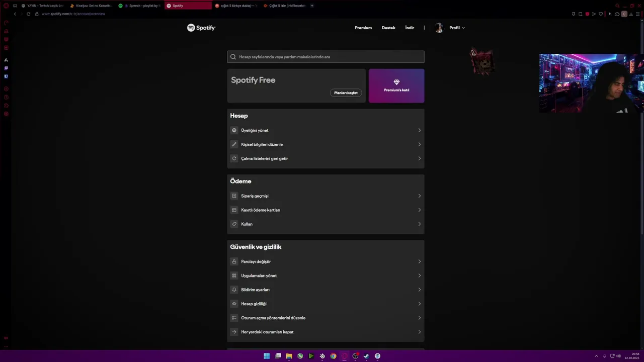Open Sipariş geçmişi row
This screenshot has height=362, width=644.
(x=326, y=196)
